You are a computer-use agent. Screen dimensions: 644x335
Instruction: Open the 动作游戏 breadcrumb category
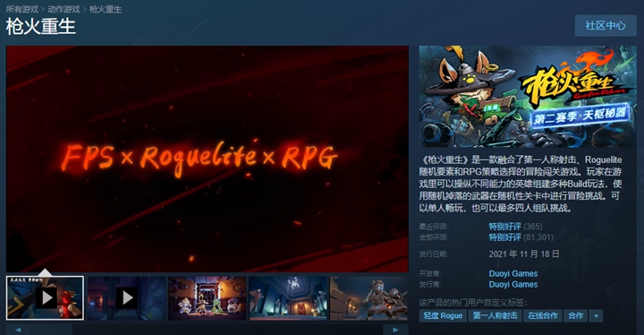pos(64,9)
